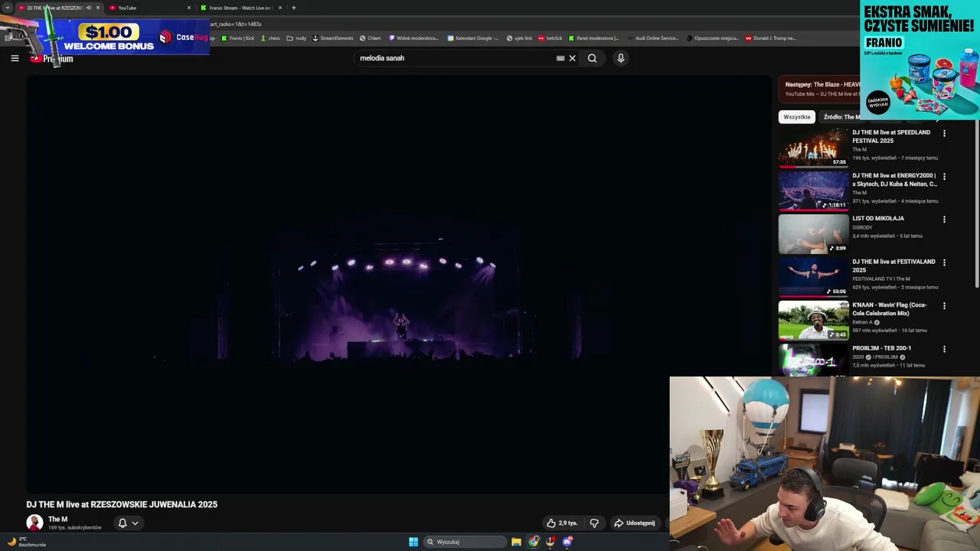Click the Wyszukaj taskbar search box
The height and width of the screenshot is (551, 980).
coord(465,542)
